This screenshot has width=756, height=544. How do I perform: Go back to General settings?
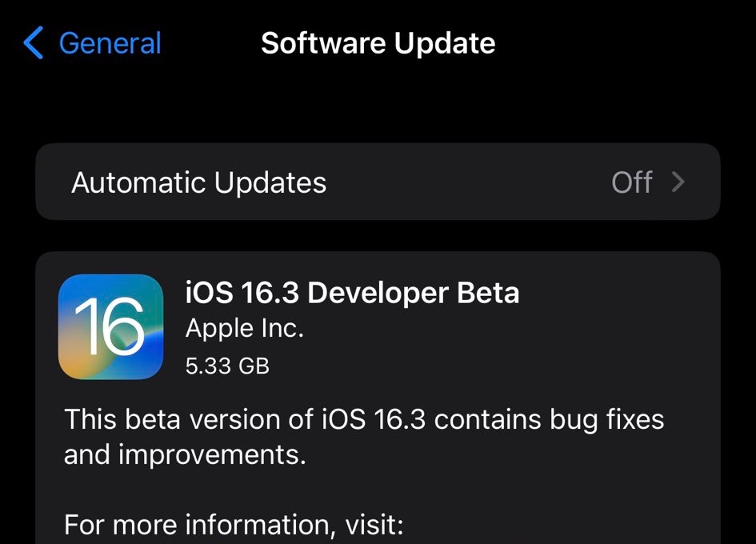pos(92,43)
